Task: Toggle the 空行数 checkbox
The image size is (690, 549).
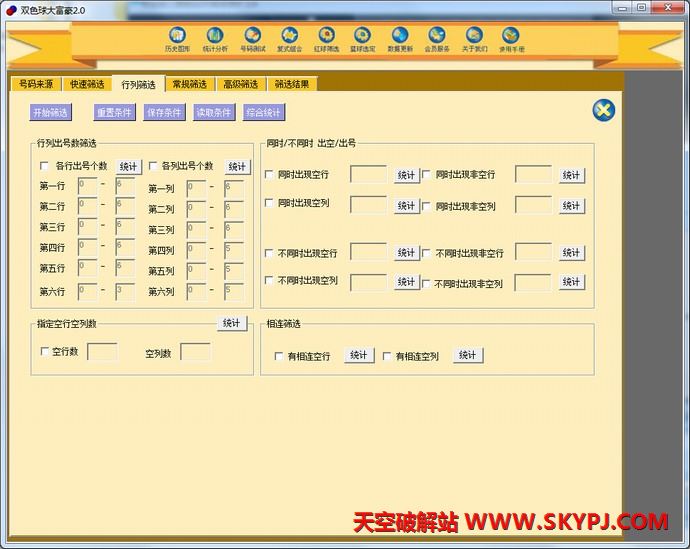Action: click(44, 352)
